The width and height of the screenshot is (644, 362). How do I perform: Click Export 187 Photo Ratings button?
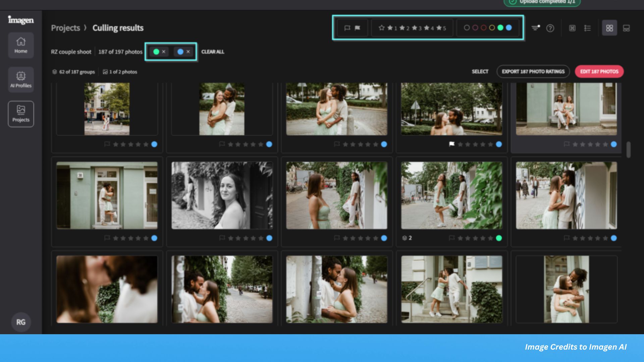point(533,71)
